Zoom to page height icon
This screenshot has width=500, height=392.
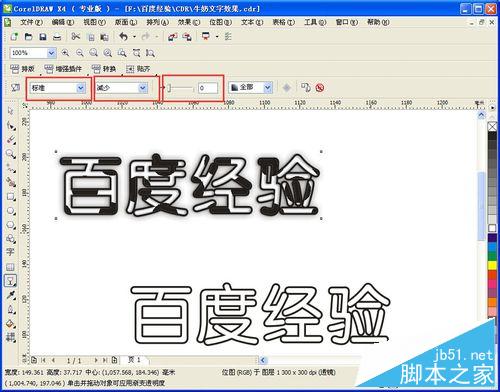pyautogui.click(x=150, y=53)
